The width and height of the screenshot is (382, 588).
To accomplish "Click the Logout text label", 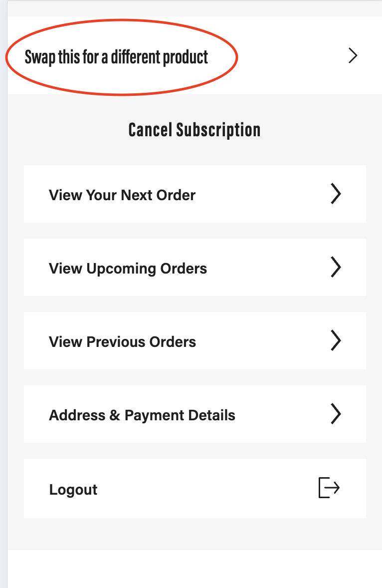I will [73, 489].
